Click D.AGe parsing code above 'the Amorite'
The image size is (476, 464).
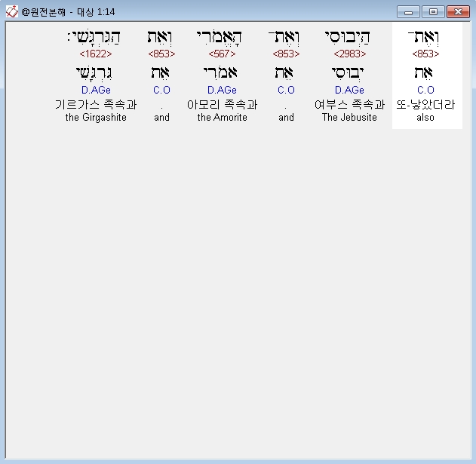coord(222,90)
